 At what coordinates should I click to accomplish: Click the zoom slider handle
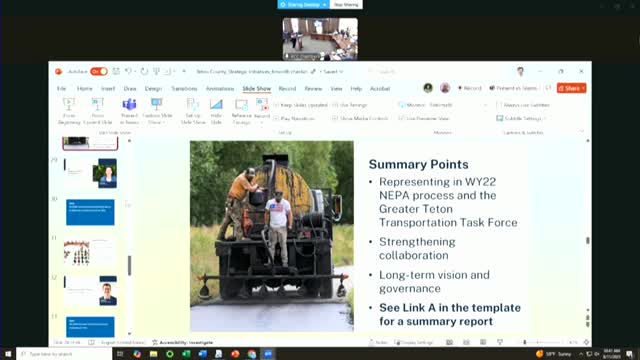coord(524,342)
